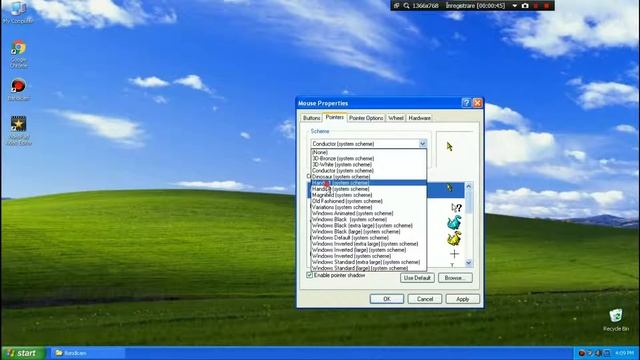Click the Apply button
The width and height of the screenshot is (640, 360).
click(x=462, y=299)
